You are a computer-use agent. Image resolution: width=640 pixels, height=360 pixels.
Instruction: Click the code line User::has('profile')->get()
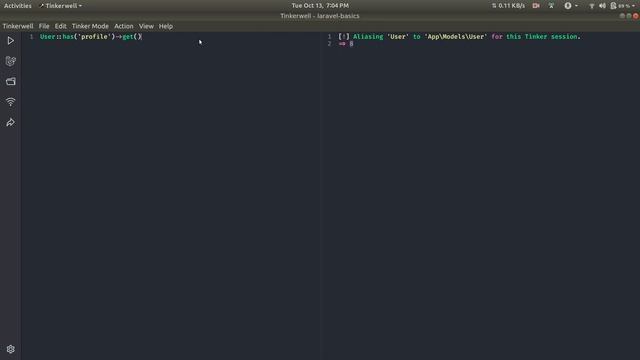pos(91,37)
